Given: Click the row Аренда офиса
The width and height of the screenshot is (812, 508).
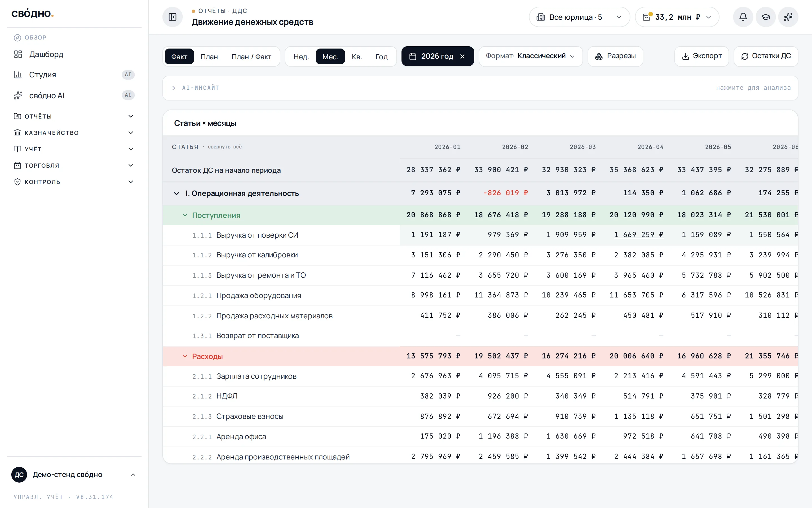Looking at the screenshot, I should pyautogui.click(x=480, y=436).
